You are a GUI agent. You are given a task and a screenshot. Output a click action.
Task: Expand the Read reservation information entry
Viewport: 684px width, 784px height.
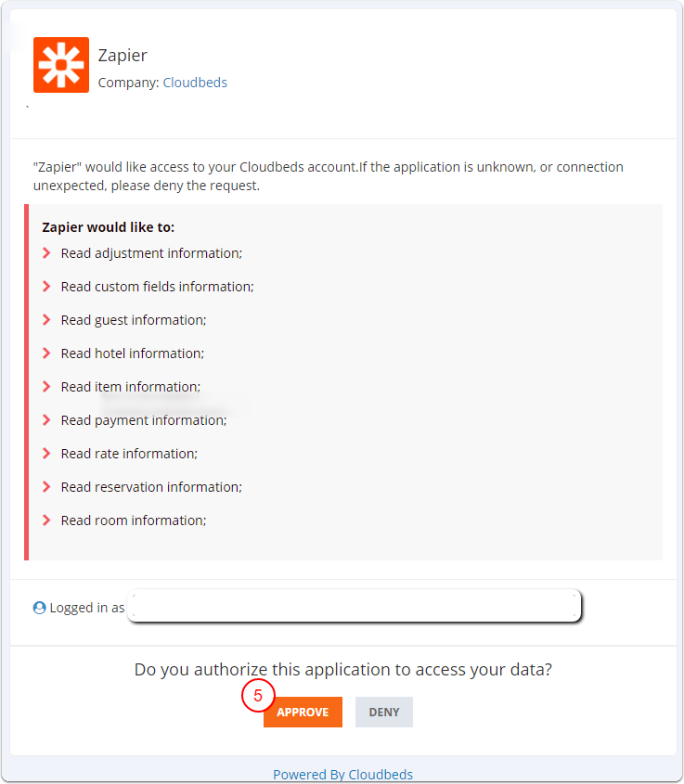tap(47, 487)
